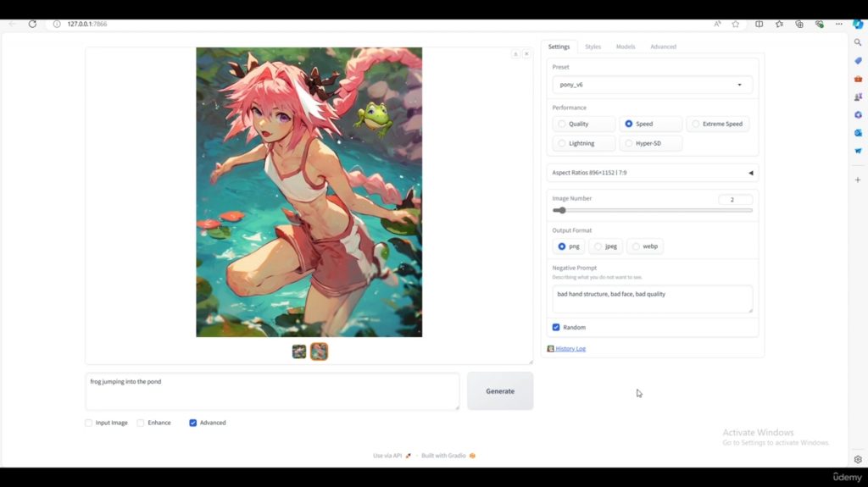This screenshot has height=487, width=868.
Task: Switch to the Settings tab
Action: click(x=559, y=47)
